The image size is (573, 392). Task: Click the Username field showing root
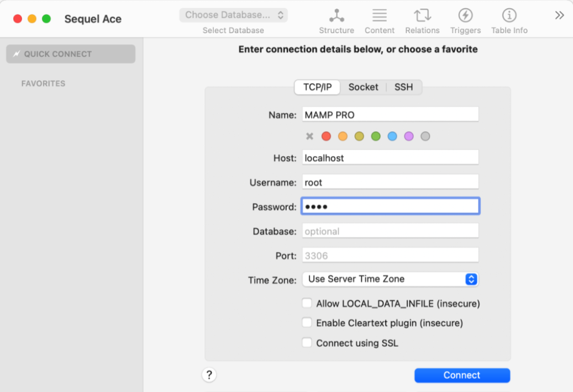pos(390,182)
